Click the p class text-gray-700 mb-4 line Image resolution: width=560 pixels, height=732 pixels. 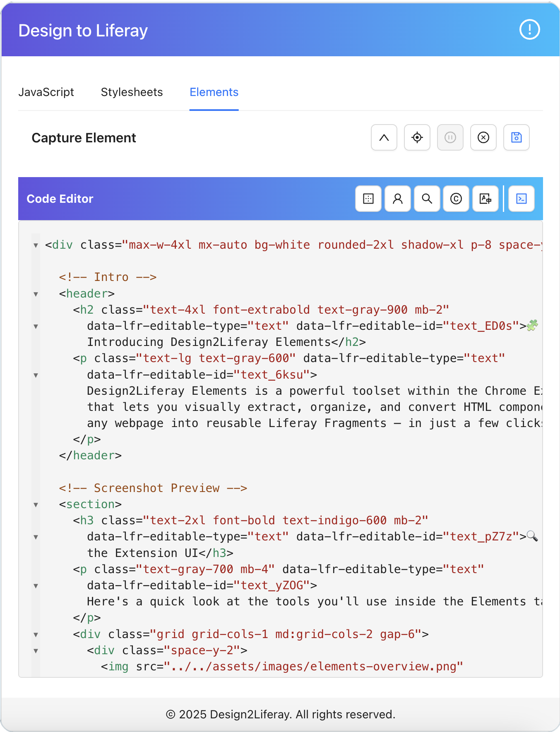click(x=279, y=569)
